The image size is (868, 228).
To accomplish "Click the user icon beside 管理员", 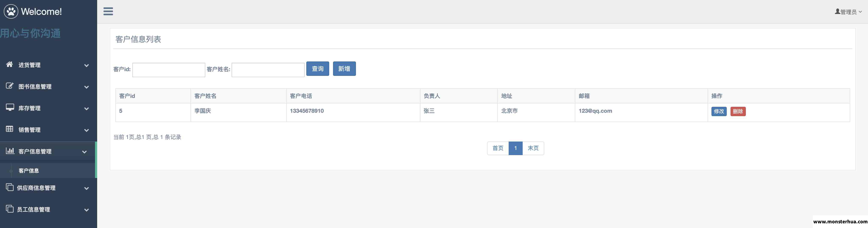I will (x=837, y=11).
